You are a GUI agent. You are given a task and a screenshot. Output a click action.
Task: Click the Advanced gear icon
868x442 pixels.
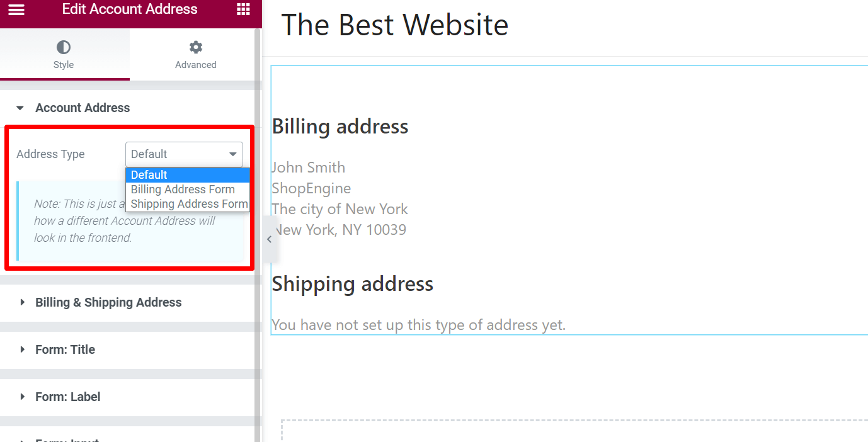[x=195, y=46]
